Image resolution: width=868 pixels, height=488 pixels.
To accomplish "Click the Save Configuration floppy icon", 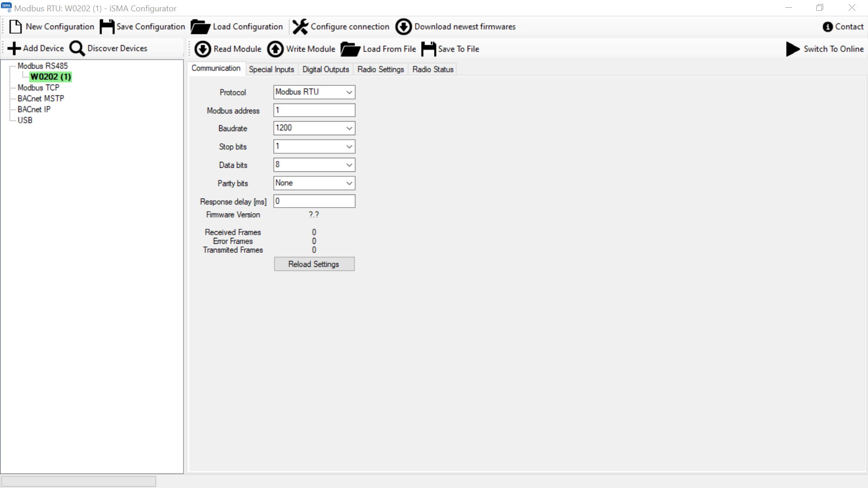I will [107, 27].
